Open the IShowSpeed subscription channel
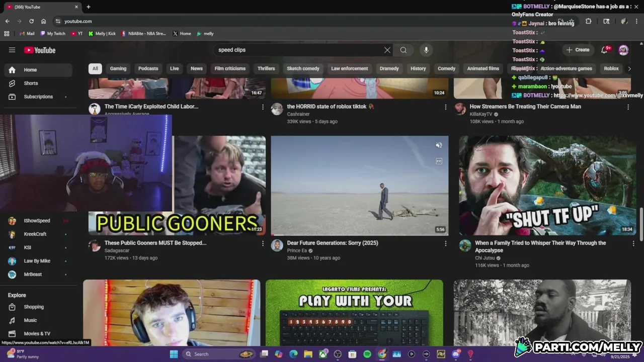Screen dimensions: 644x362 click(38, 221)
